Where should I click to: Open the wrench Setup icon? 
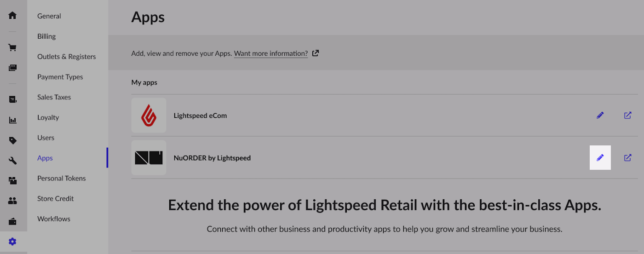[12, 161]
